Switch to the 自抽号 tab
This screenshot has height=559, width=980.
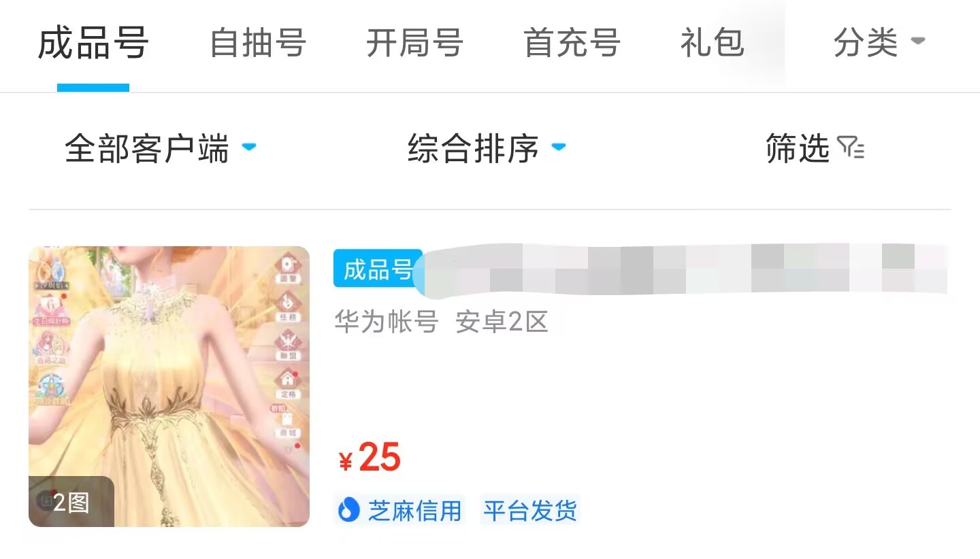coord(257,43)
